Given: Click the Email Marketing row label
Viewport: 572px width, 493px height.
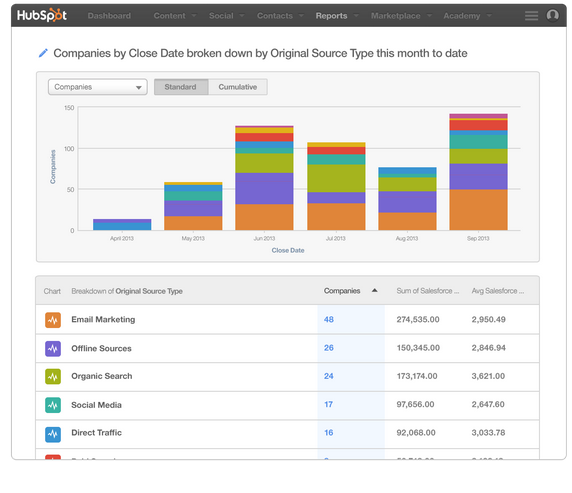Looking at the screenshot, I should pyautogui.click(x=103, y=319).
